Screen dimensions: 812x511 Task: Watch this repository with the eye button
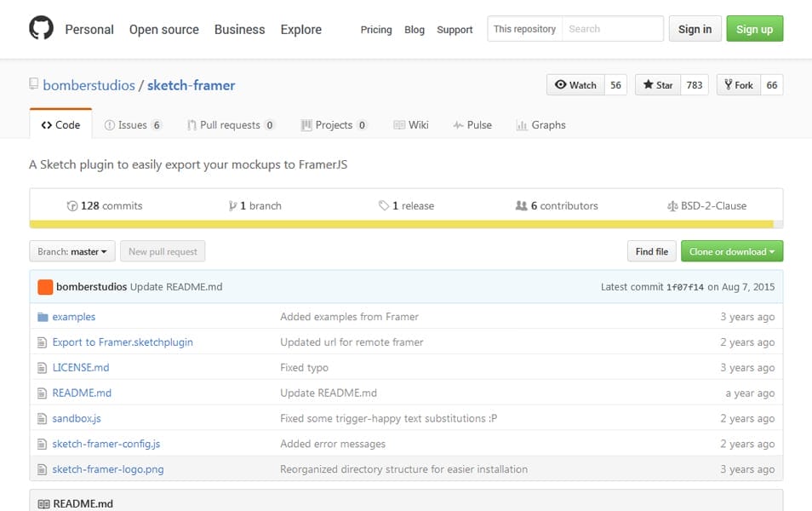575,85
